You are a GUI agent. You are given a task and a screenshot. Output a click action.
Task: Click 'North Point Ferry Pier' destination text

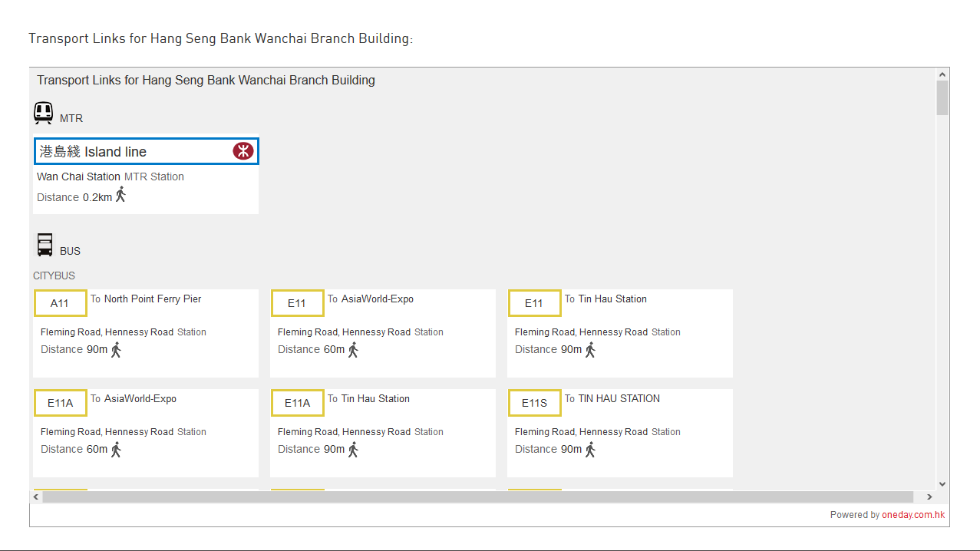[153, 299]
